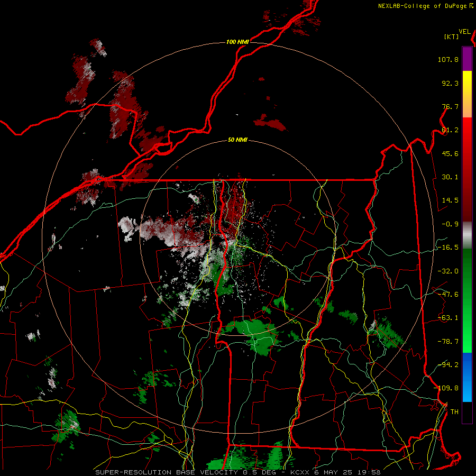Click the [KT] units label
The image size is (476, 476).
[452, 36]
